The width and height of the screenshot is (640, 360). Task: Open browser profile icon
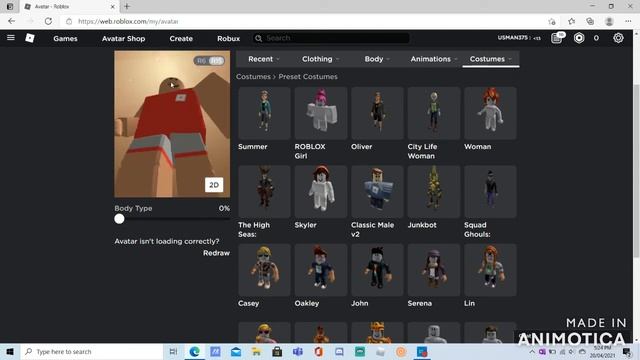tap(609, 21)
